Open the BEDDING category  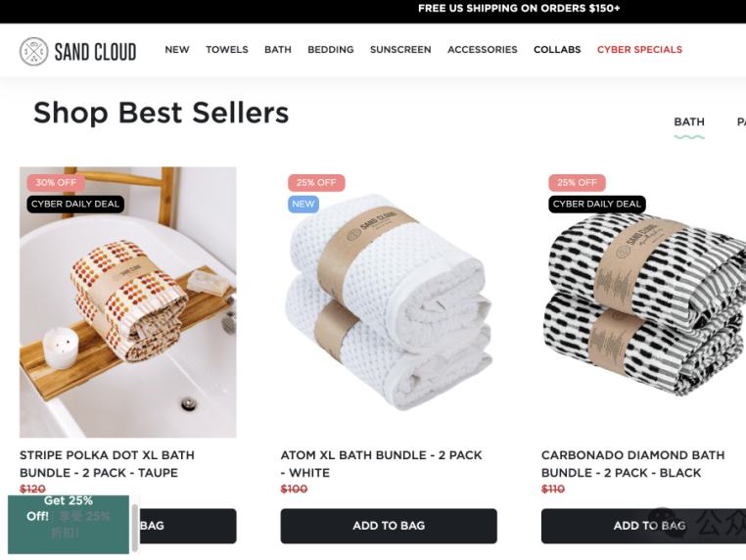[331, 50]
